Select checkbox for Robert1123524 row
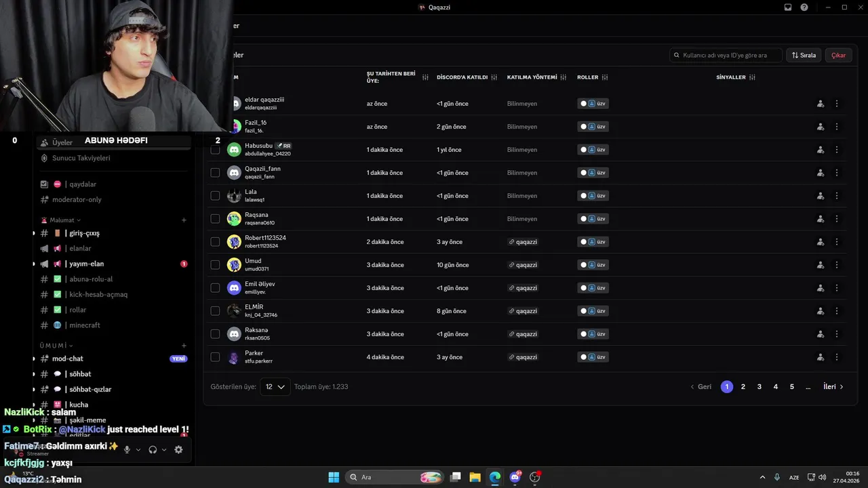The width and height of the screenshot is (868, 488). tap(215, 242)
